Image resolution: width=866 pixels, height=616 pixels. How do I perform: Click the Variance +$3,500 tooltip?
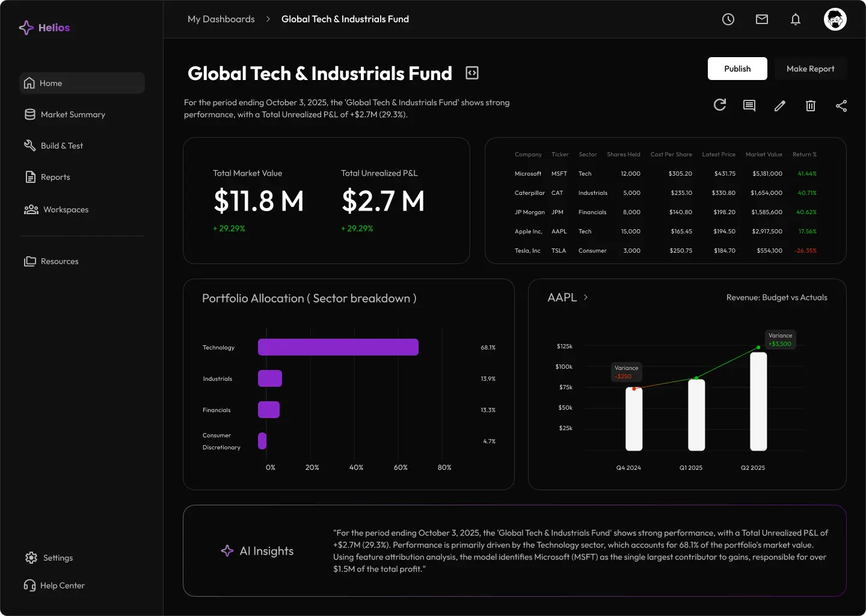tap(781, 339)
